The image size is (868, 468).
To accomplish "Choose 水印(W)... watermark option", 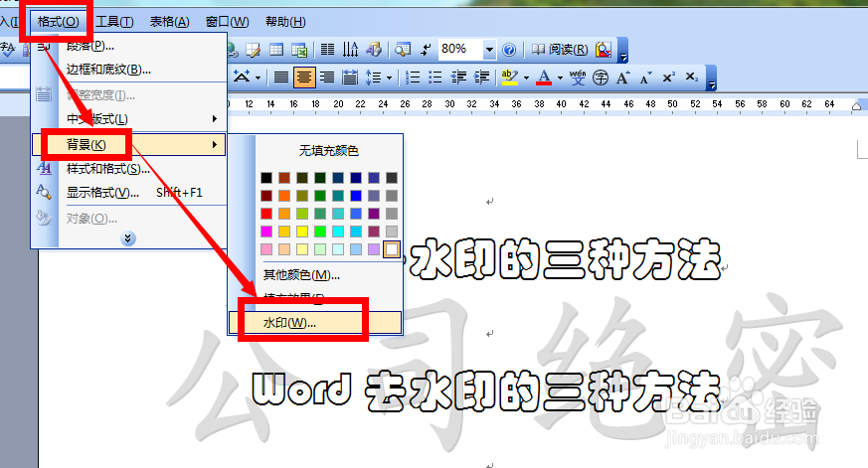I will click(315, 323).
